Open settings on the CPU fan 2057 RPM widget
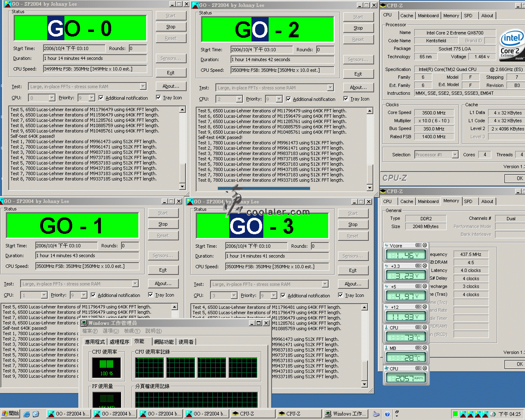The width and height of the screenshot is (525, 420). pos(418,368)
